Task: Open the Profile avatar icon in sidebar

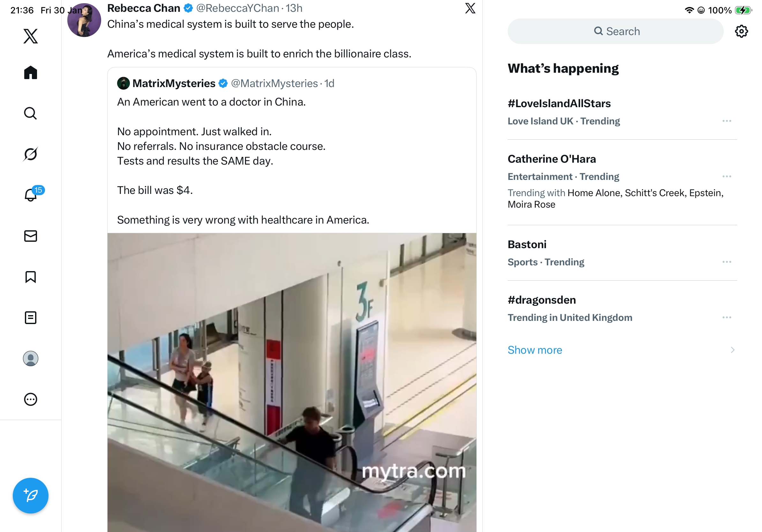Action: pos(31,358)
